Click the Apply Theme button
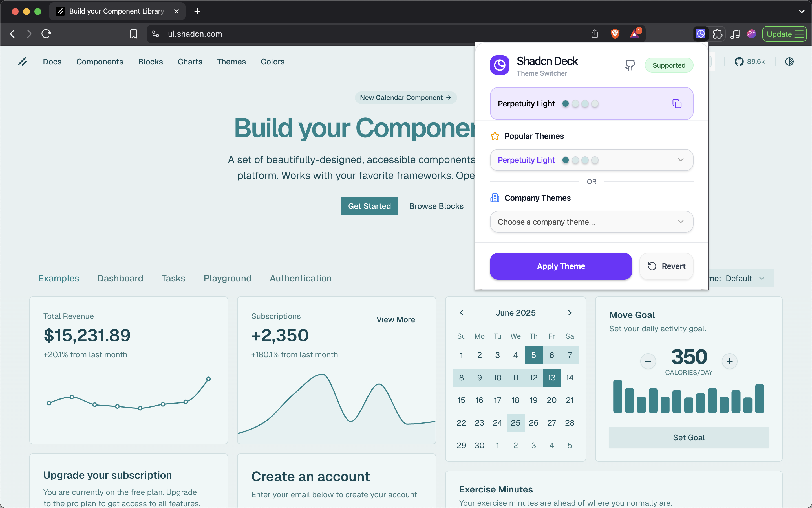Image resolution: width=812 pixels, height=508 pixels. coord(561,266)
